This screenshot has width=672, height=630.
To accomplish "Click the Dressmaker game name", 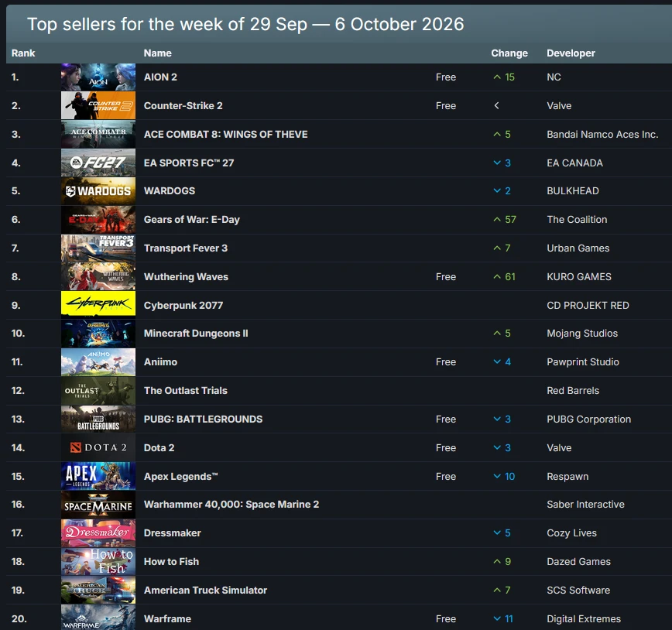I will (173, 532).
